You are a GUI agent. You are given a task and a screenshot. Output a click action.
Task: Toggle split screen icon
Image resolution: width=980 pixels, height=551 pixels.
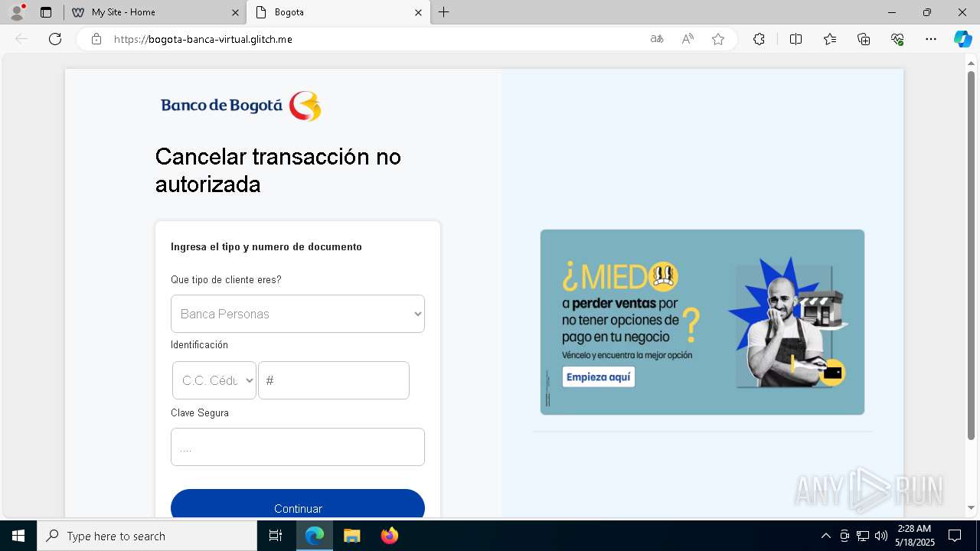pos(795,39)
